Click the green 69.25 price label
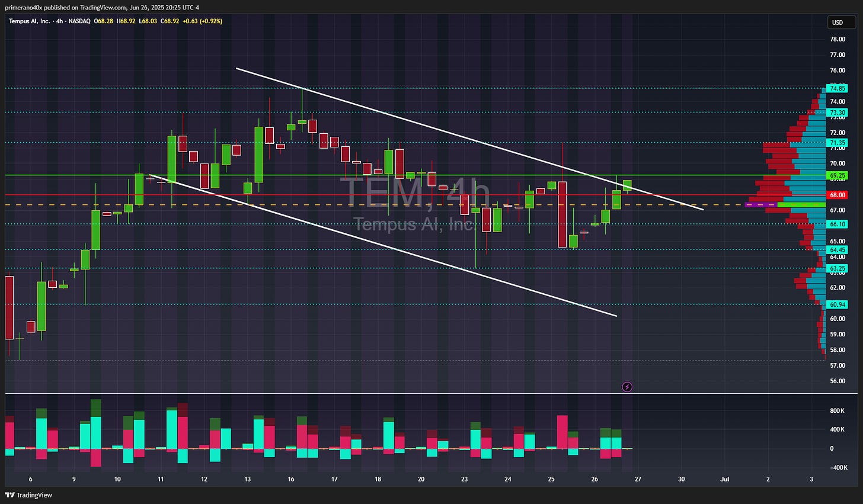This screenshot has height=504, width=863. (838, 175)
